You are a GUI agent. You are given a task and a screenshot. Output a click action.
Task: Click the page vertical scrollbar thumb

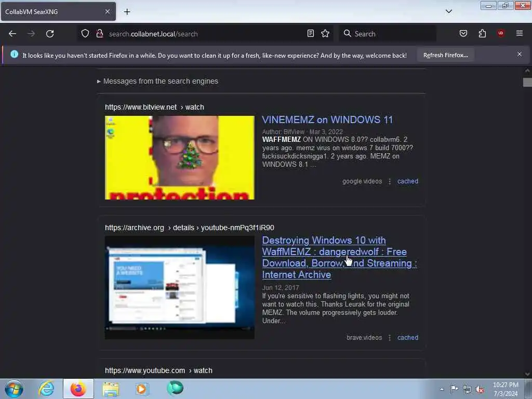(x=527, y=82)
